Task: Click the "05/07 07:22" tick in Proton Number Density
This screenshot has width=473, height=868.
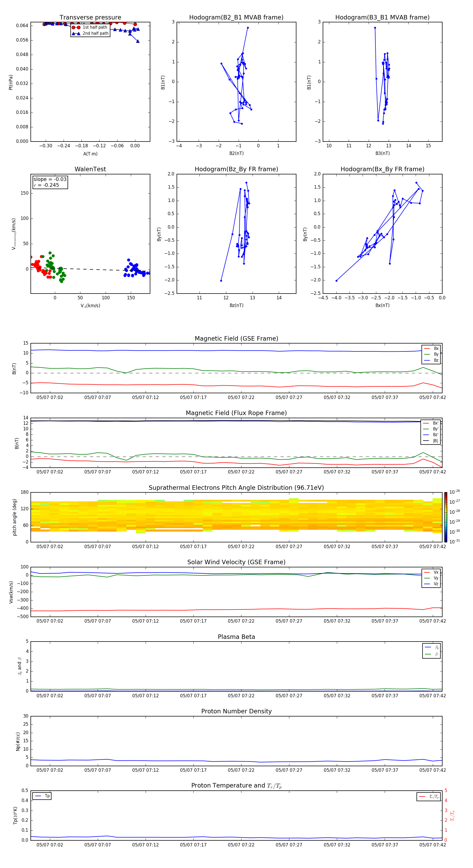Action: (x=241, y=770)
